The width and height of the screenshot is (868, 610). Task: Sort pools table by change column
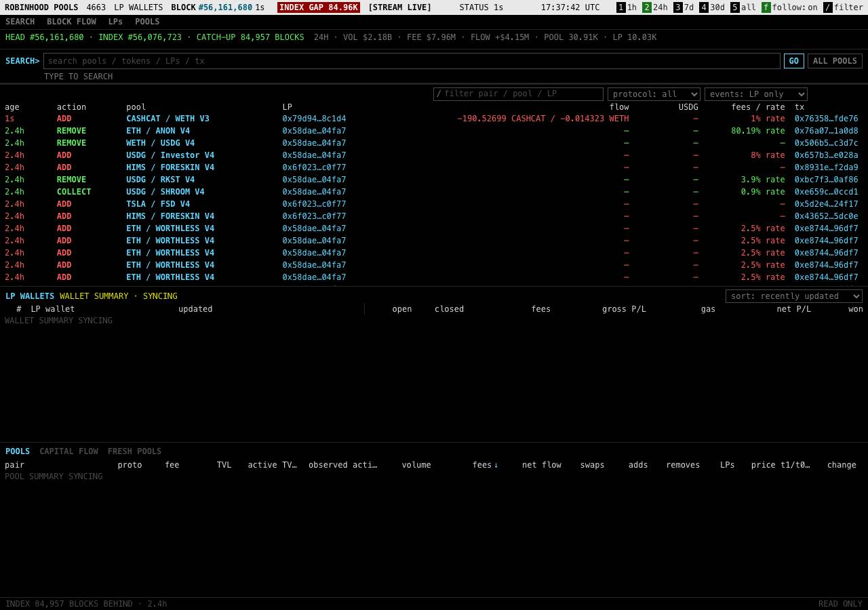click(x=842, y=465)
